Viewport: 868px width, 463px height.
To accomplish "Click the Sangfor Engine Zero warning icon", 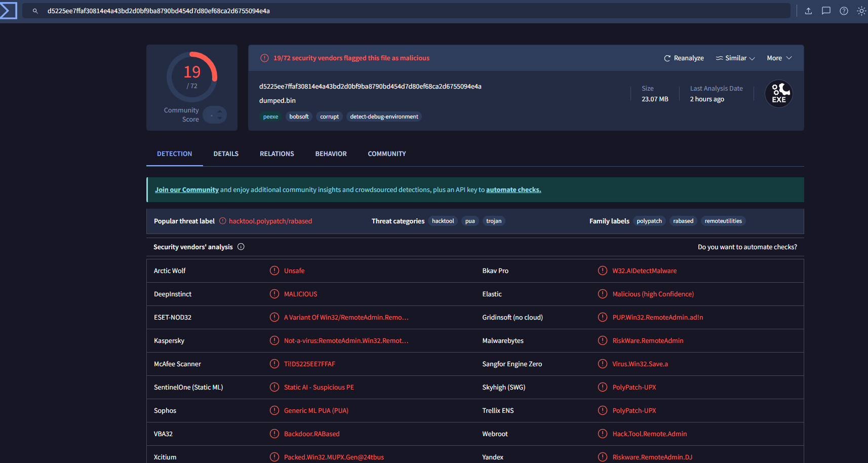I will pyautogui.click(x=603, y=364).
